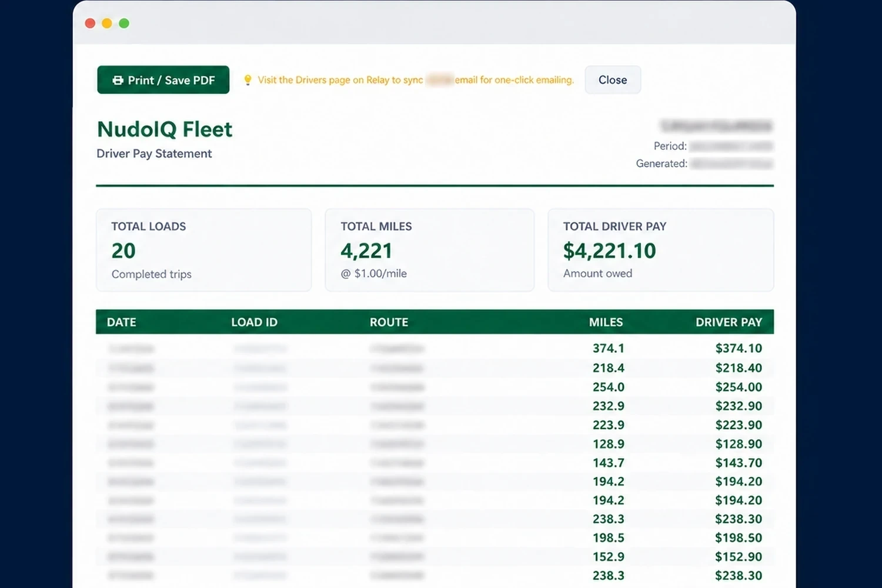The height and width of the screenshot is (588, 882).
Task: Click the lightbulb tip icon
Action: [x=248, y=80]
